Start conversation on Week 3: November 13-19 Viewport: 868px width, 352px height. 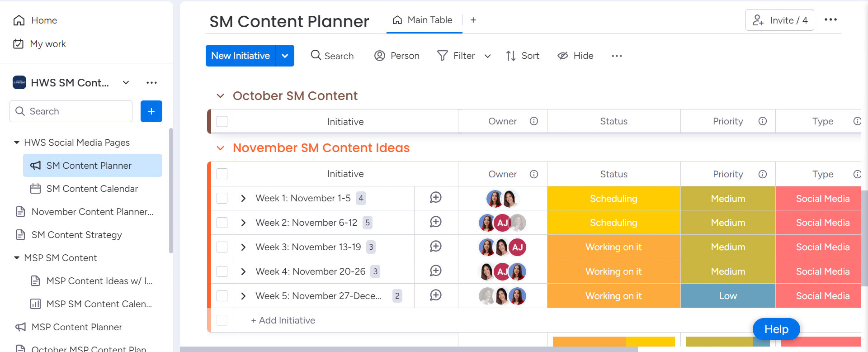[436, 246]
